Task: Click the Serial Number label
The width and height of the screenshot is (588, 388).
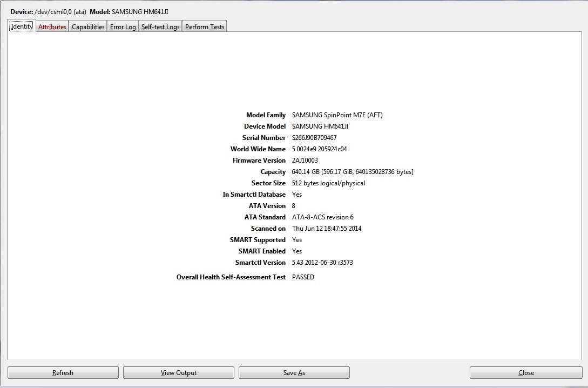Action: [x=264, y=138]
